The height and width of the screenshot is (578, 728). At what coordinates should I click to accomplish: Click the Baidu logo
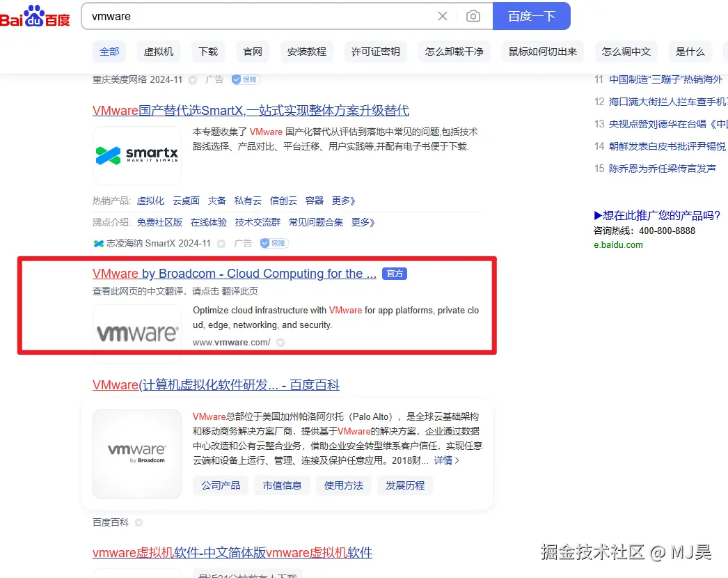point(35,16)
